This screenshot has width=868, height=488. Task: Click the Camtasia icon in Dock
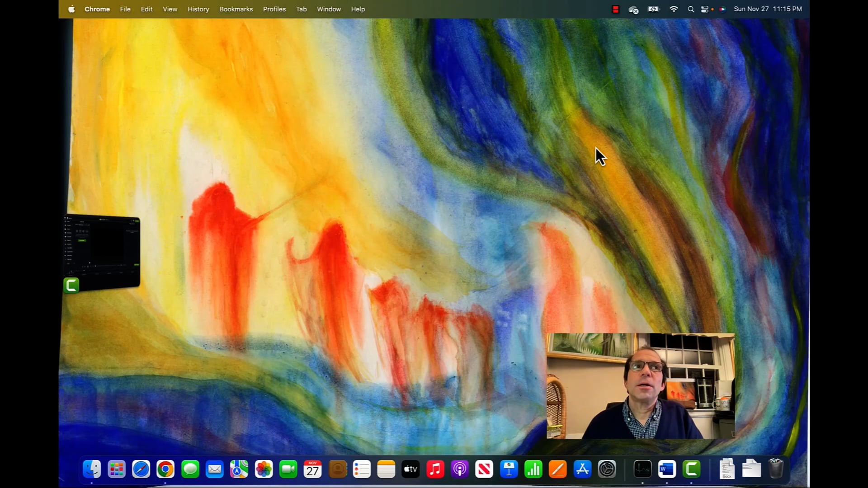(691, 469)
